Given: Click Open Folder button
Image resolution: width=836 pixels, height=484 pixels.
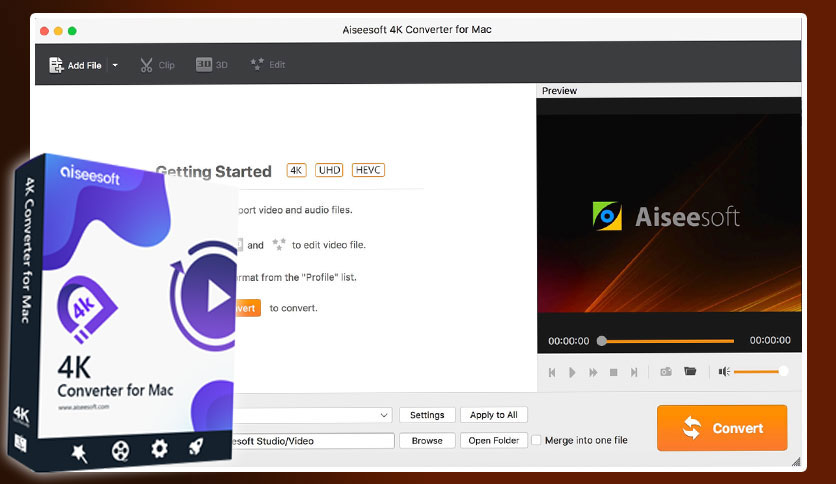Looking at the screenshot, I should [494, 440].
